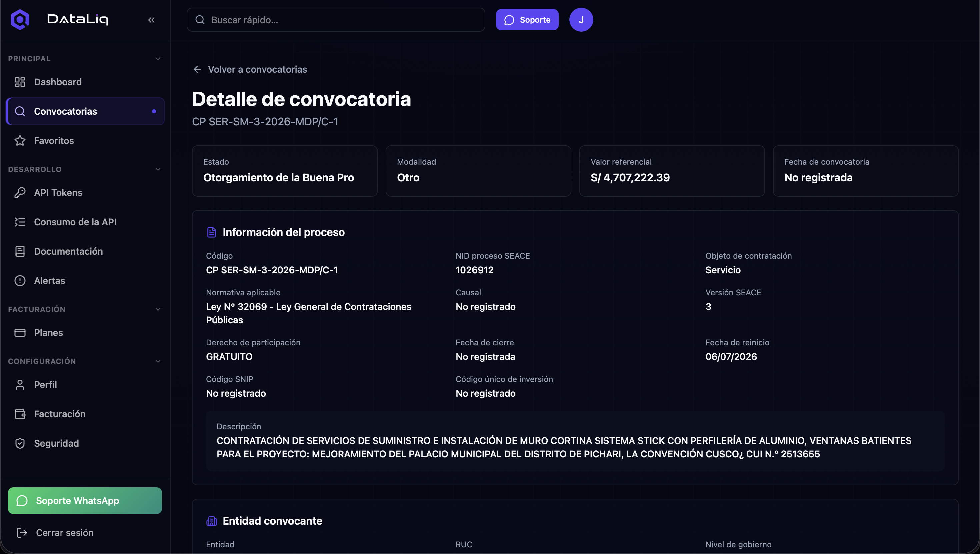The height and width of the screenshot is (554, 980).
Task: Open Consumo de la API
Action: (x=85, y=222)
